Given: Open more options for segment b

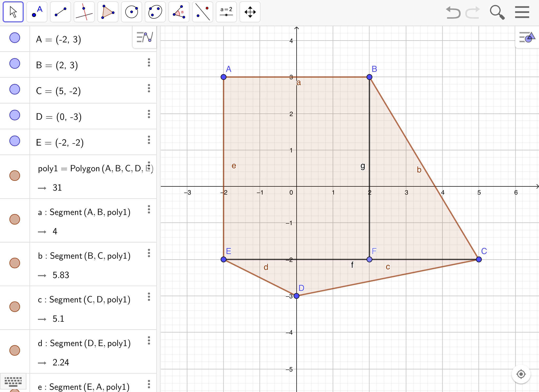Looking at the screenshot, I should click(x=149, y=253).
